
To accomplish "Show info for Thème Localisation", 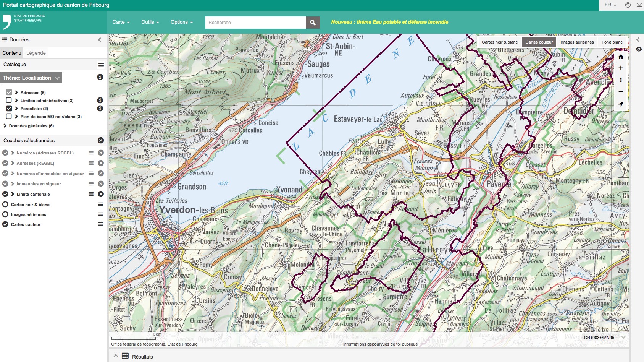I will (100, 77).
